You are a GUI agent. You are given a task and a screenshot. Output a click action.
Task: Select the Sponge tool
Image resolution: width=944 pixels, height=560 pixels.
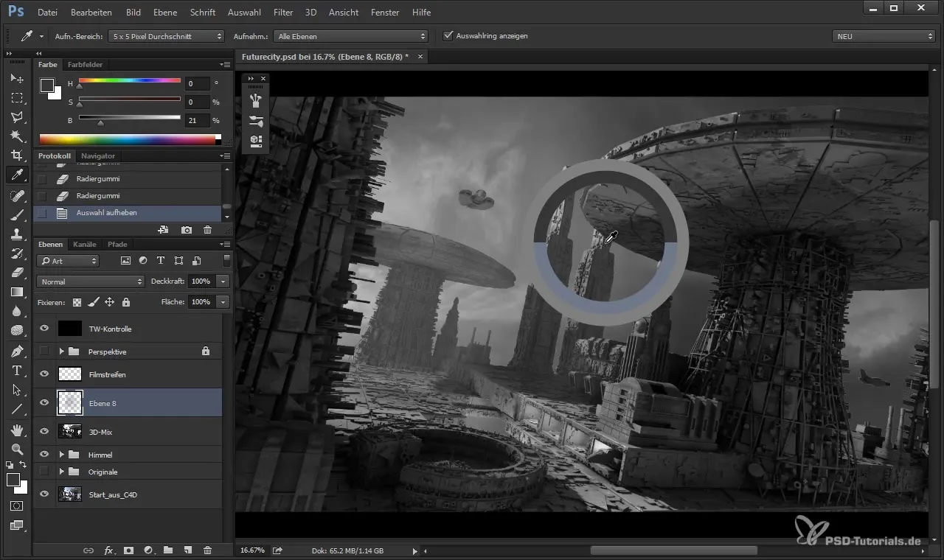click(17, 330)
